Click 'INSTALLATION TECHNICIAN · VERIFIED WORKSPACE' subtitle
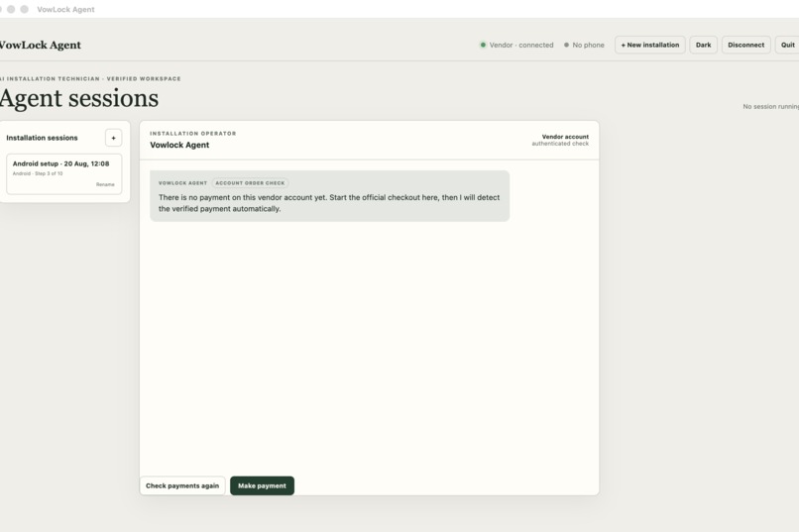This screenshot has height=532, width=799. click(90, 79)
